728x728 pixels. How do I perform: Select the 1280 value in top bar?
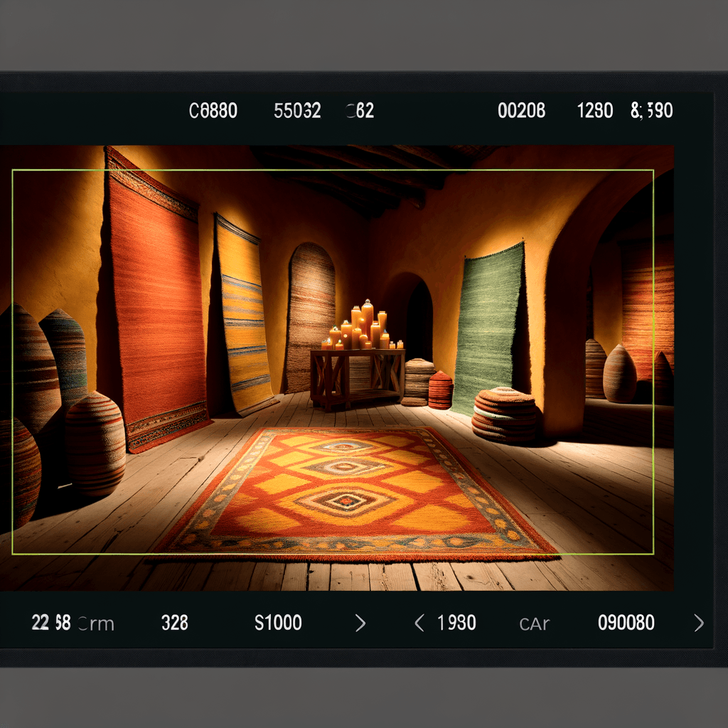595,111
